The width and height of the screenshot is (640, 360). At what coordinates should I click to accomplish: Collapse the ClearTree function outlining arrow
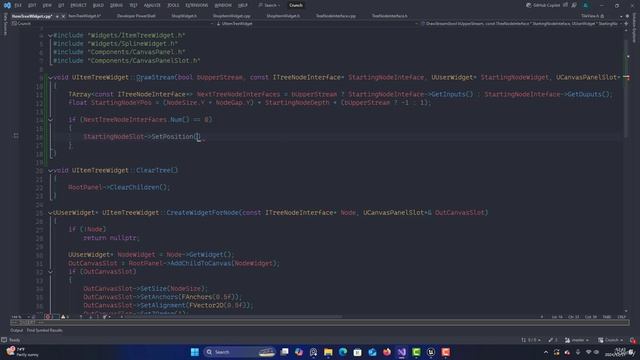50,171
